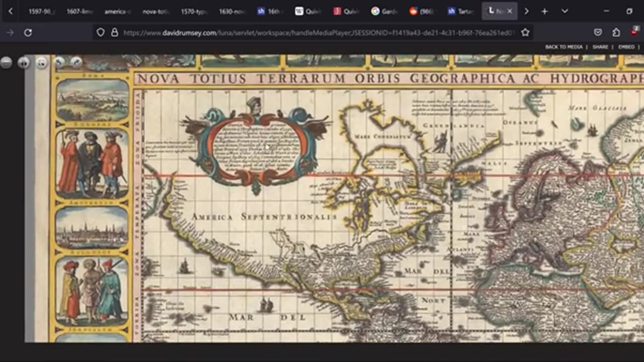Save page to Pocket
Viewport: 644px width, 362px height.
[598, 33]
